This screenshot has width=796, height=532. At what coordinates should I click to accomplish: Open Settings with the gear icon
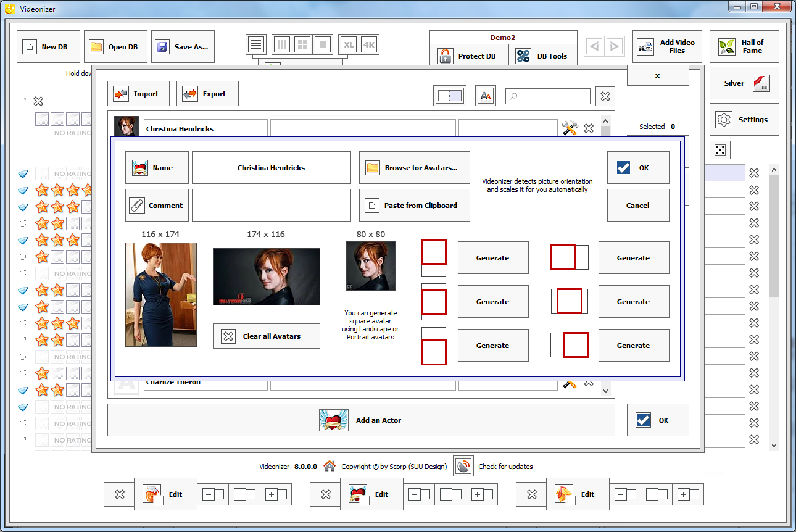(744, 120)
